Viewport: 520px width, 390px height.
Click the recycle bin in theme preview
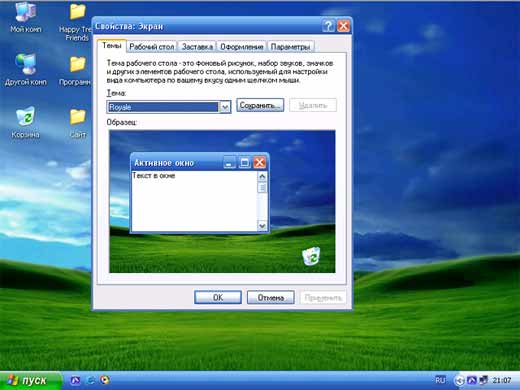coord(311,256)
